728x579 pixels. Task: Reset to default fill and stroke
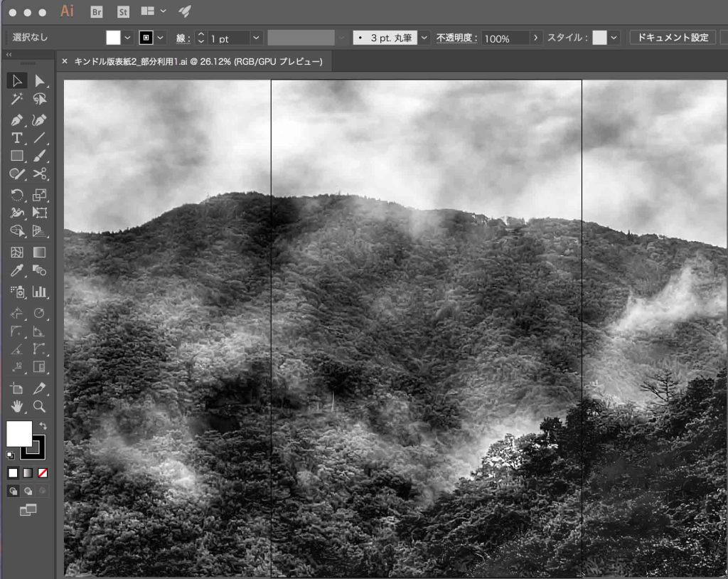pos(10,455)
